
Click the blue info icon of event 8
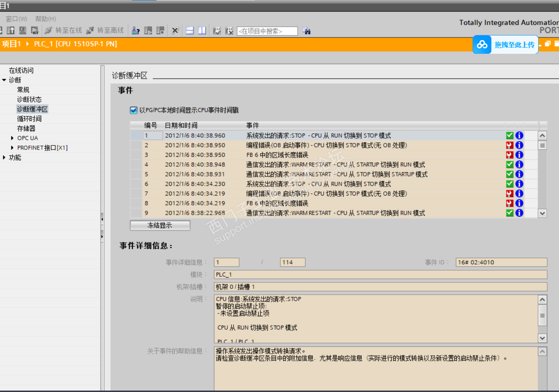519,203
